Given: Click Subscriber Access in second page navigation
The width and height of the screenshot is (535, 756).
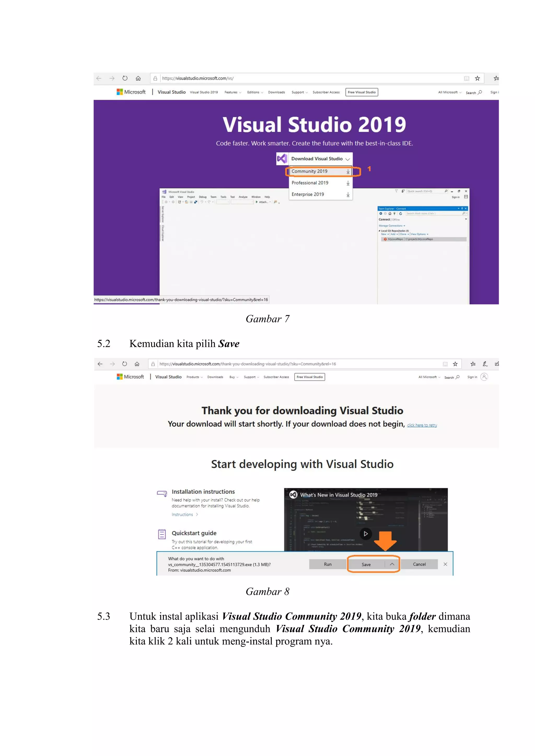Looking at the screenshot, I should coord(276,377).
